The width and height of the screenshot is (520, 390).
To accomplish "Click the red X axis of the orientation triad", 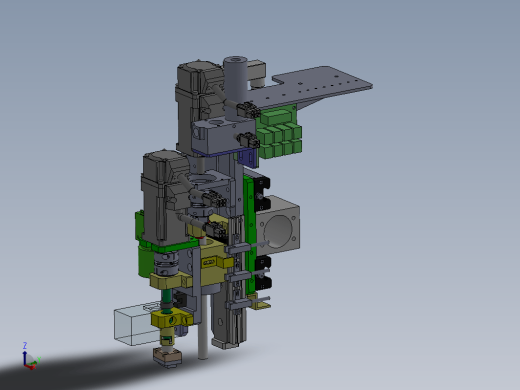I will pyautogui.click(x=30, y=367).
